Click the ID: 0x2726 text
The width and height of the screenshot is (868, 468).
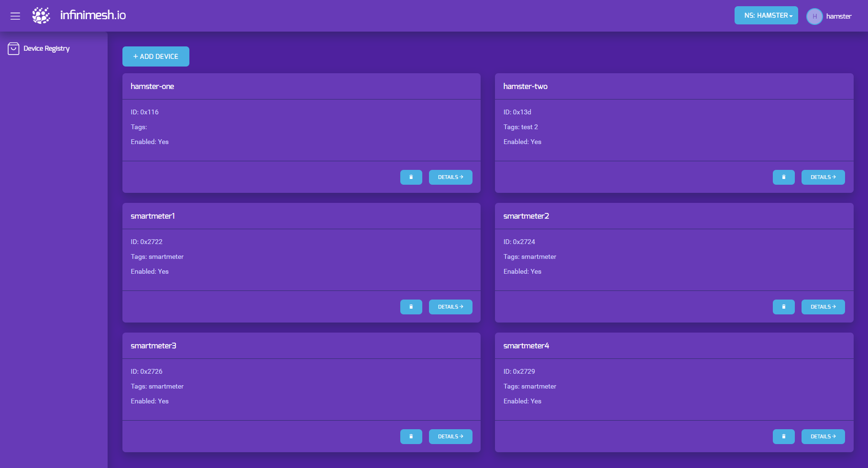[147, 371]
